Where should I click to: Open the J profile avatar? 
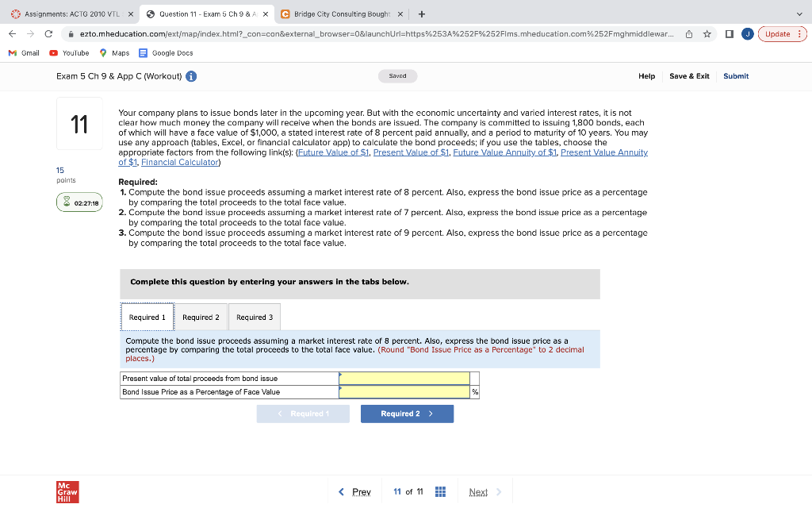pos(747,34)
